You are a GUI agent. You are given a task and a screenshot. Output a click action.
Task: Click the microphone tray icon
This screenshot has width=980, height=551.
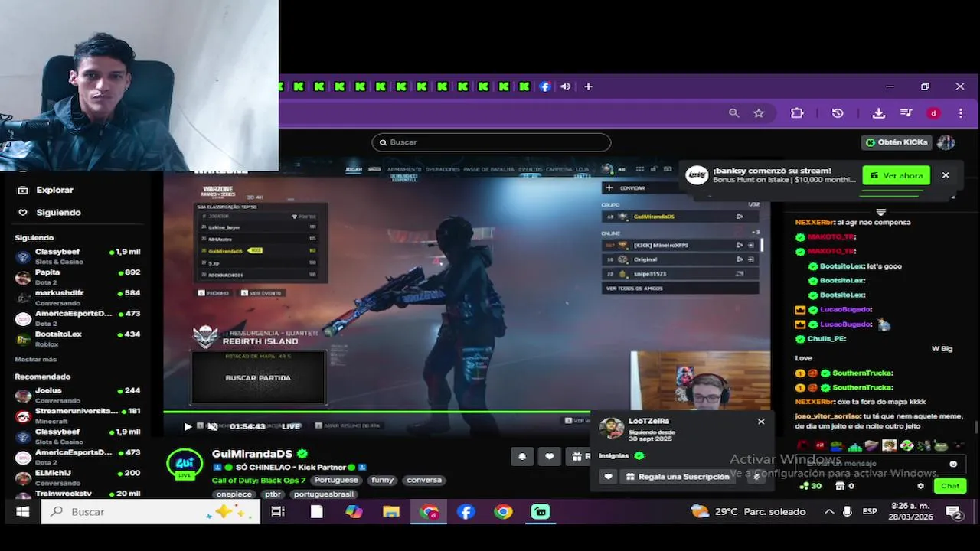(x=848, y=511)
